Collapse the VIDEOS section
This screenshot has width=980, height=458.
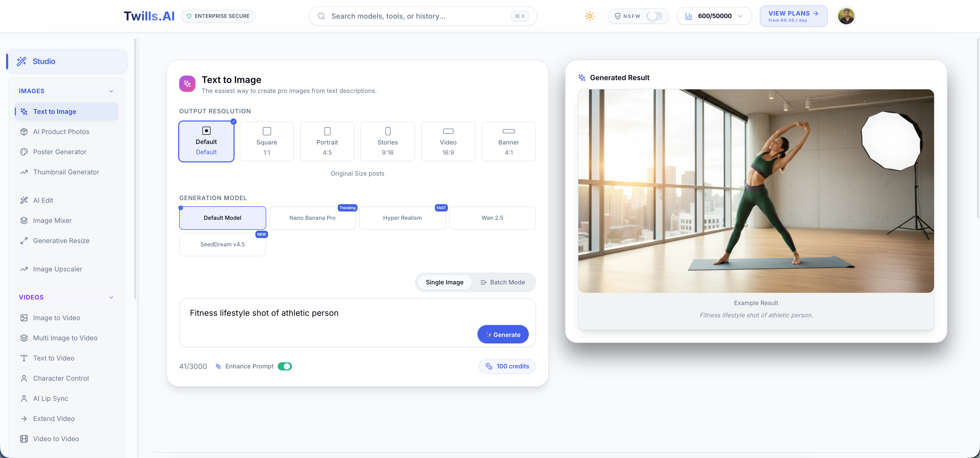point(111,297)
